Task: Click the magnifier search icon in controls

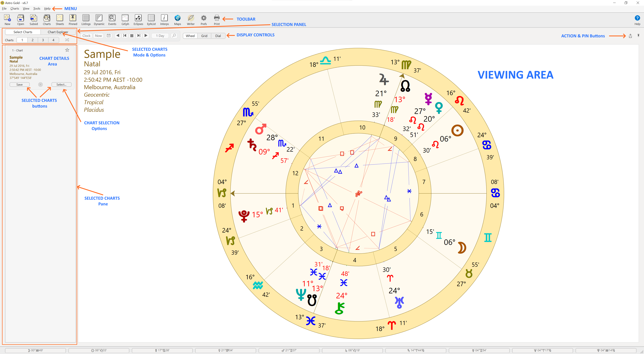Action: click(174, 36)
